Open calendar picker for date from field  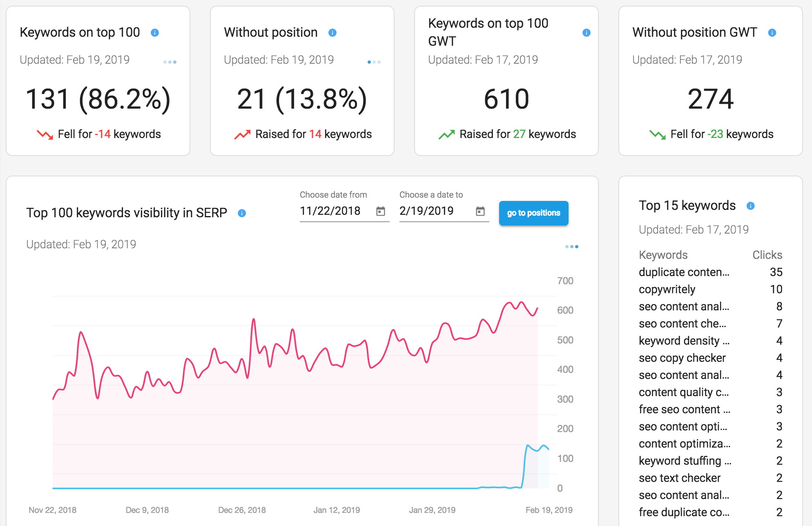tap(381, 211)
